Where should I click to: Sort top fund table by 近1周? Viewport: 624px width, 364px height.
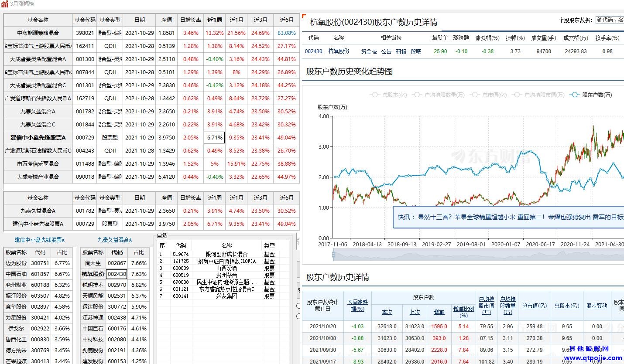215,20
